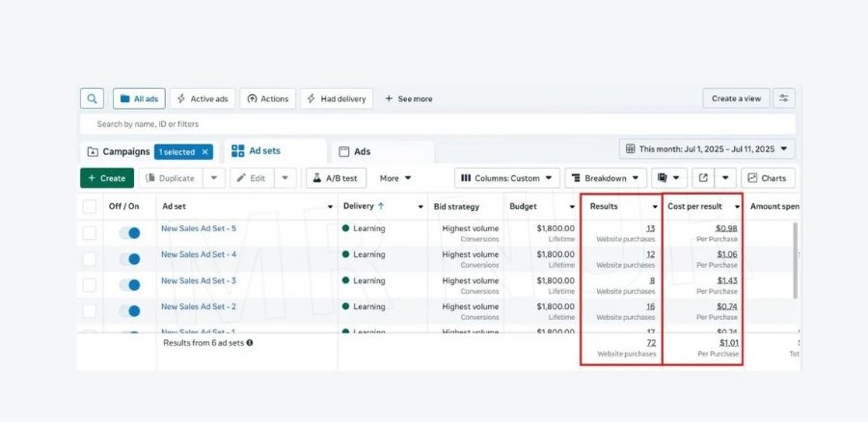Click the Search by name, ID or filters field

click(x=437, y=124)
